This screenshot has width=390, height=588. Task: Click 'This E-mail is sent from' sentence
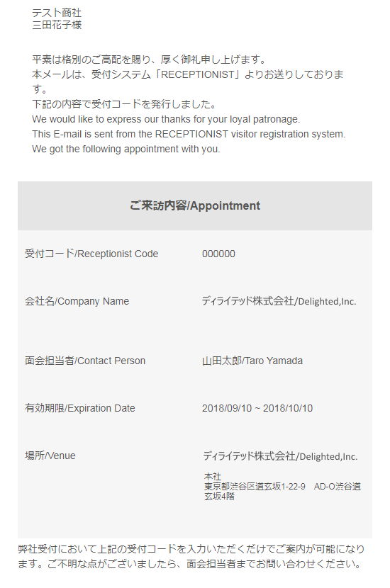click(x=189, y=134)
